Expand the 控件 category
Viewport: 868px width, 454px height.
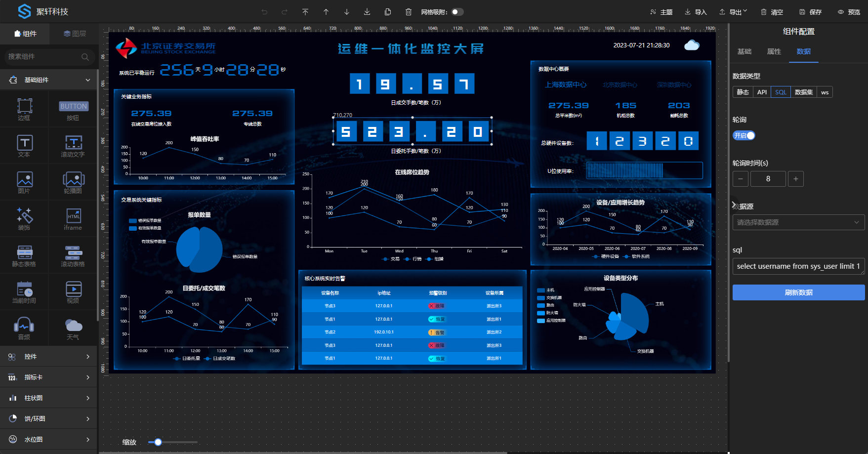coord(49,356)
